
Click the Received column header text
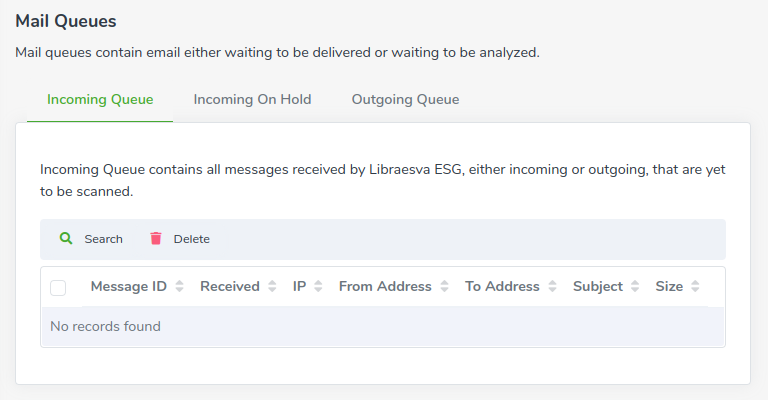click(x=230, y=286)
